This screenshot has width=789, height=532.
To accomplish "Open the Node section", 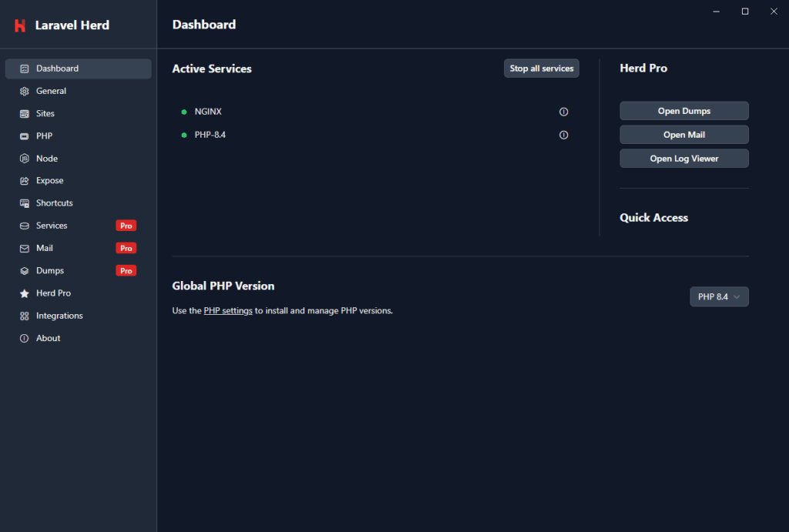I will click(x=78, y=159).
